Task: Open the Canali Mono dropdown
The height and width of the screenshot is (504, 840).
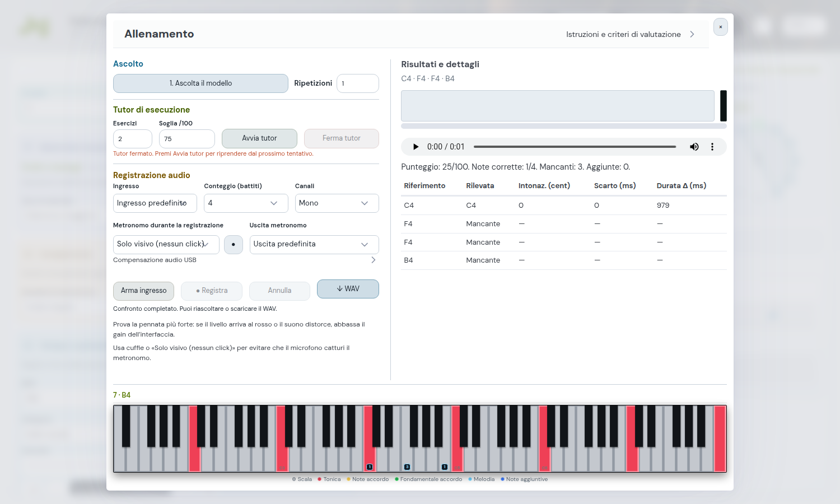Action: coord(337,203)
